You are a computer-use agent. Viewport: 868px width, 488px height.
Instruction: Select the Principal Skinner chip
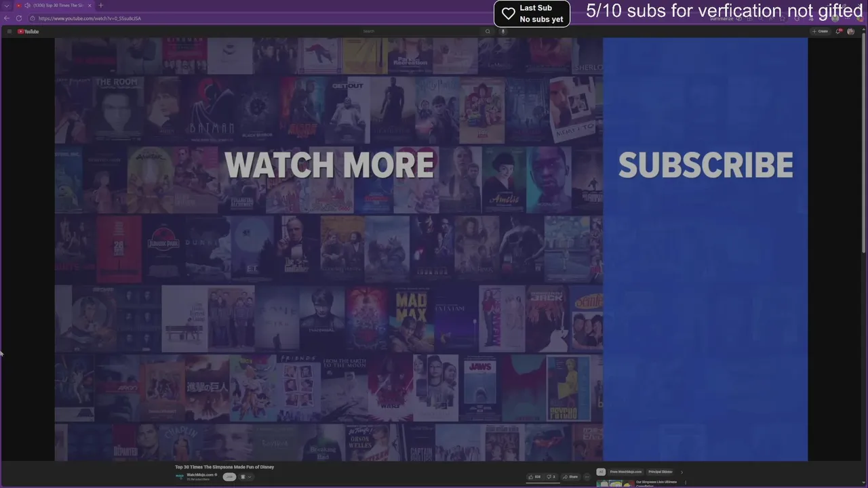[x=660, y=472]
